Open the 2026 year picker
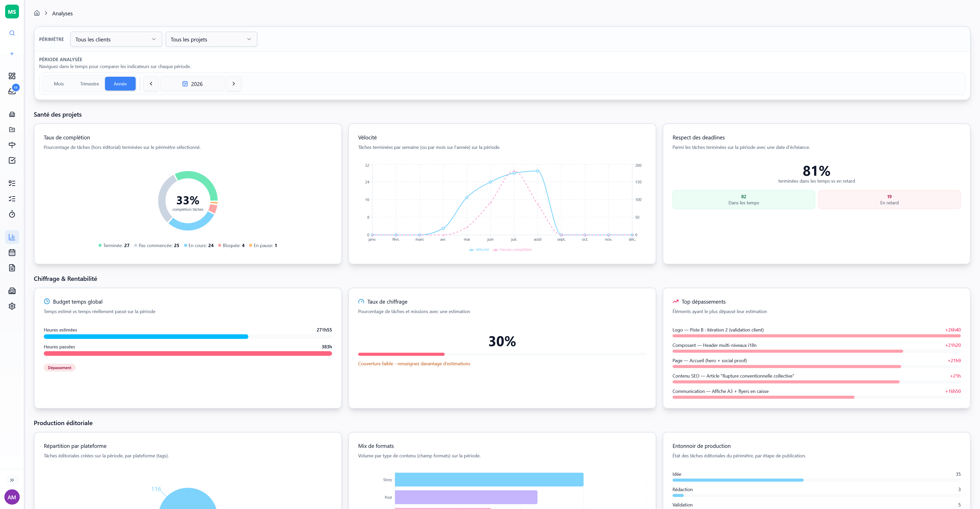The width and height of the screenshot is (980, 509). tap(192, 84)
